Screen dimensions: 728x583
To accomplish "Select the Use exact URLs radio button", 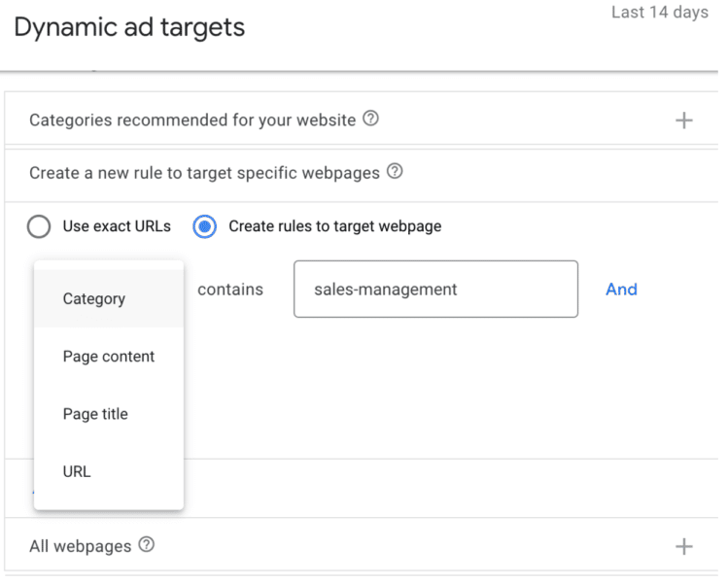I will tap(39, 227).
